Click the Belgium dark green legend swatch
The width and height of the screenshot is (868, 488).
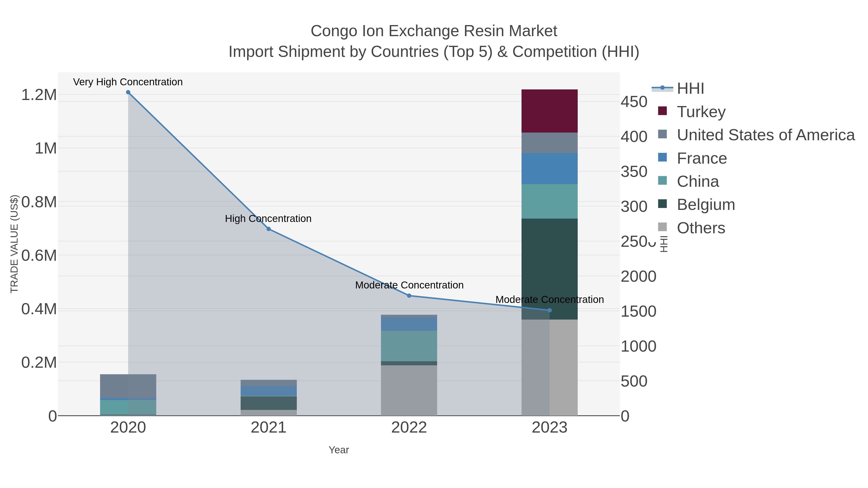[x=663, y=204]
